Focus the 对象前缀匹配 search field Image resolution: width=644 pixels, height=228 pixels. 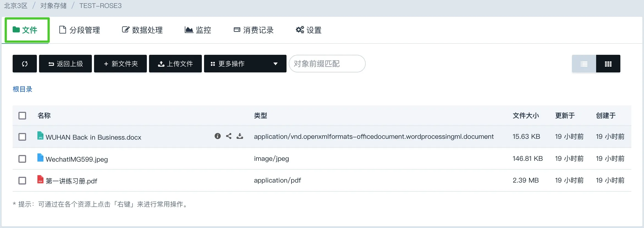click(327, 64)
